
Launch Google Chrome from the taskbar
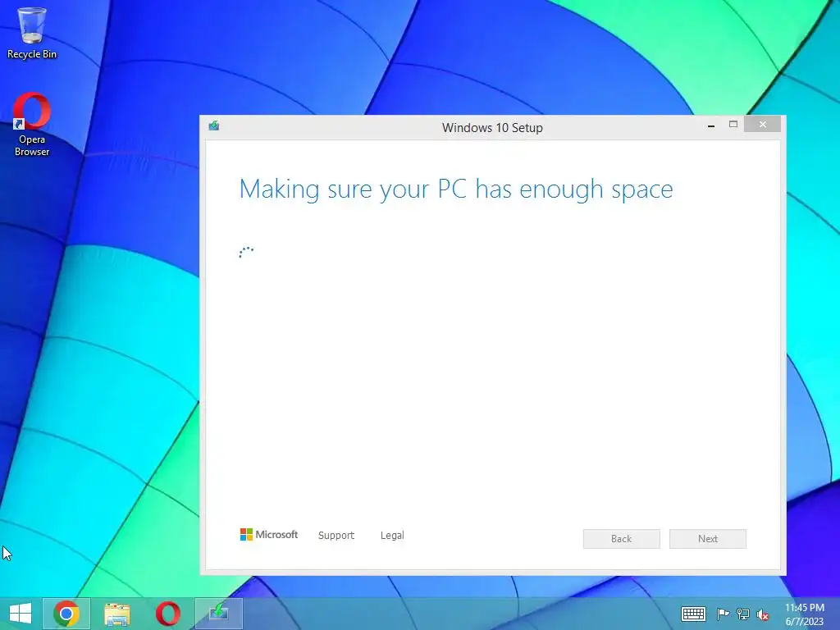(x=66, y=614)
